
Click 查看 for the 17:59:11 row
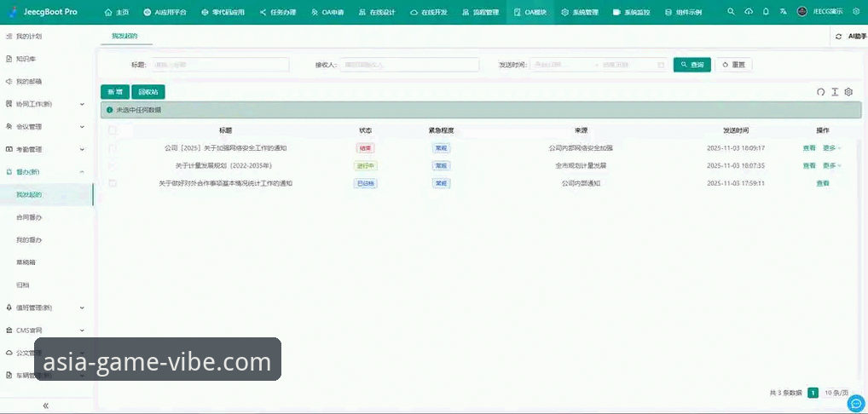tap(823, 183)
